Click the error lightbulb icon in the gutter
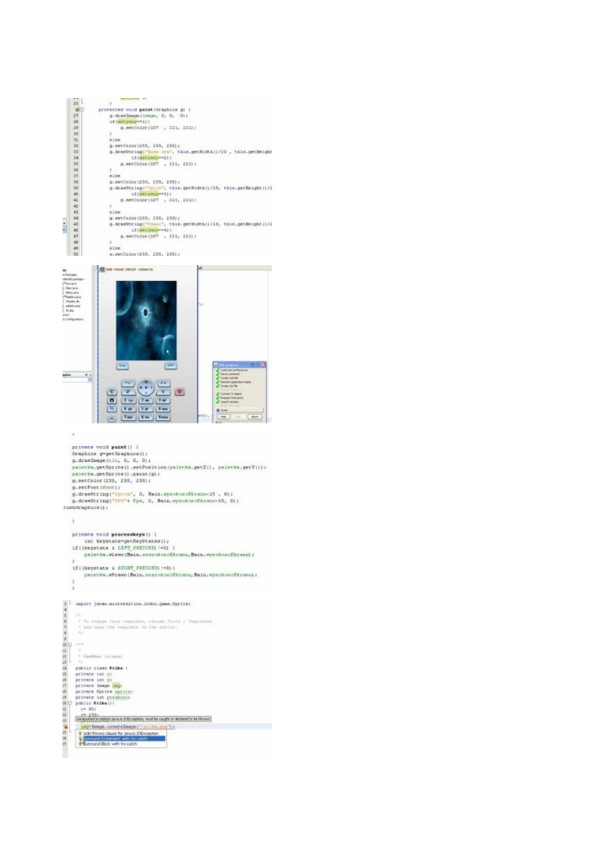 [x=65, y=726]
